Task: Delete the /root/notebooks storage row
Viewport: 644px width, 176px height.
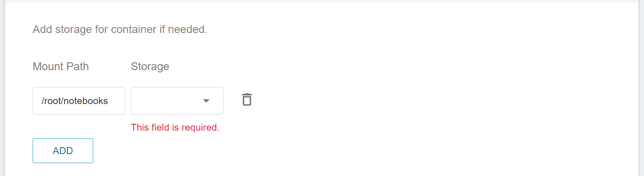Action: point(247,99)
